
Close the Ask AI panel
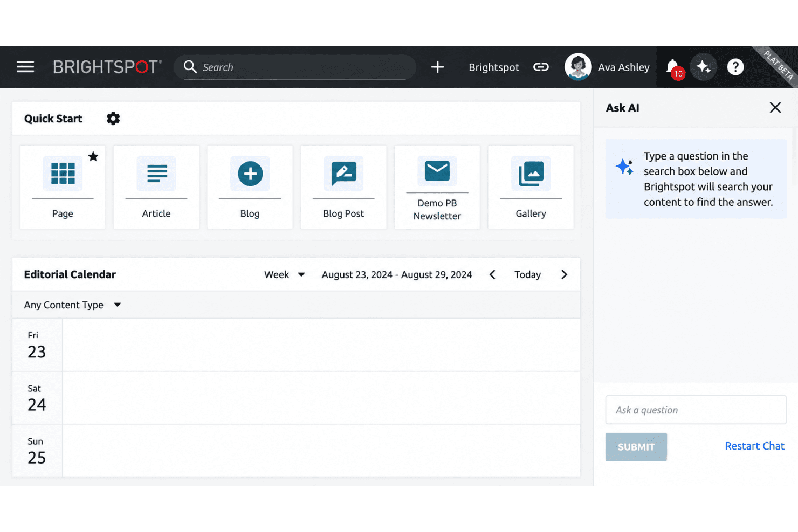click(775, 108)
